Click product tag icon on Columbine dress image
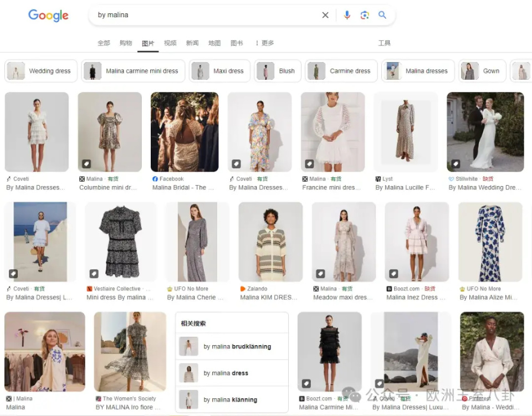532x416 pixels. click(86, 164)
